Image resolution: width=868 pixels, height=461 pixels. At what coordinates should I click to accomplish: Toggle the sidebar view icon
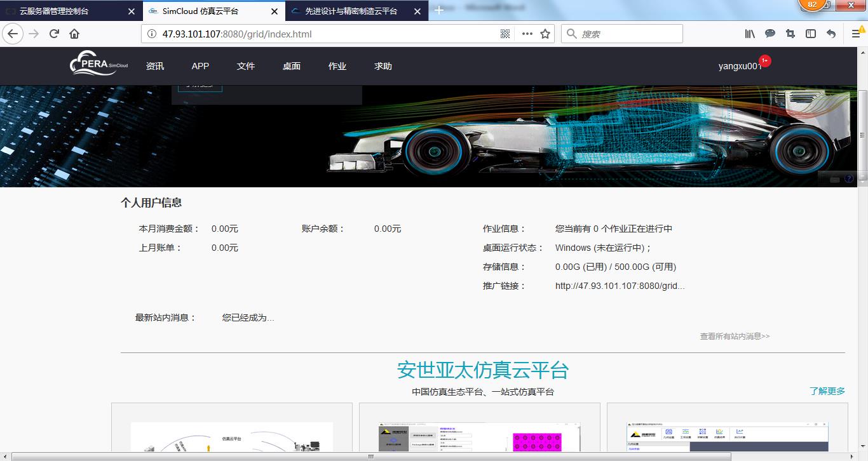click(x=811, y=34)
